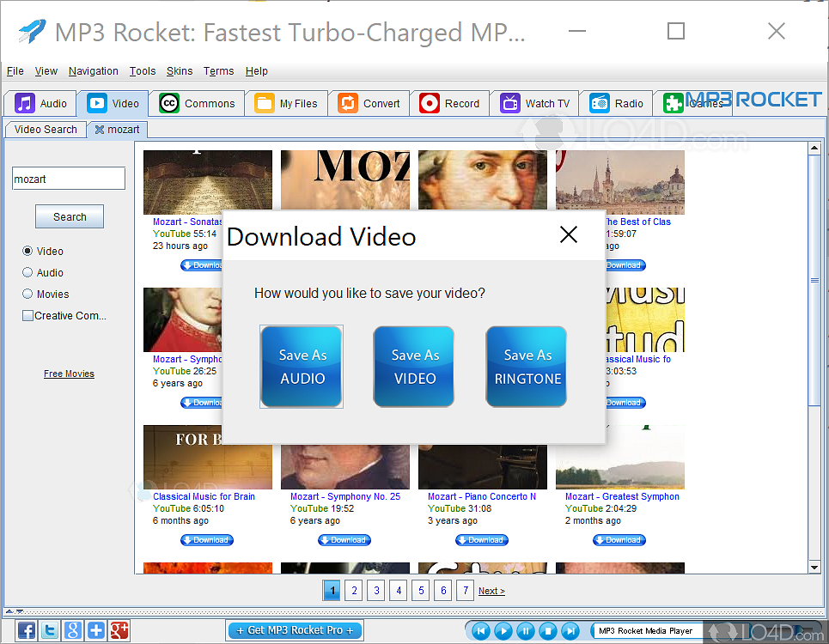Screen dimensions: 829x644
Task: Click the Search button
Action: [70, 216]
